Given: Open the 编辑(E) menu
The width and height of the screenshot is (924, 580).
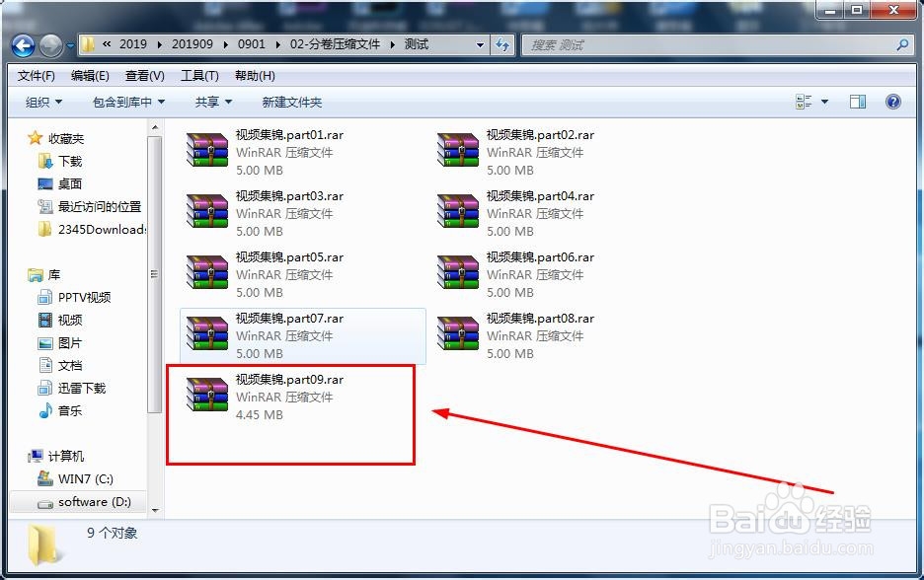Looking at the screenshot, I should 90,75.
